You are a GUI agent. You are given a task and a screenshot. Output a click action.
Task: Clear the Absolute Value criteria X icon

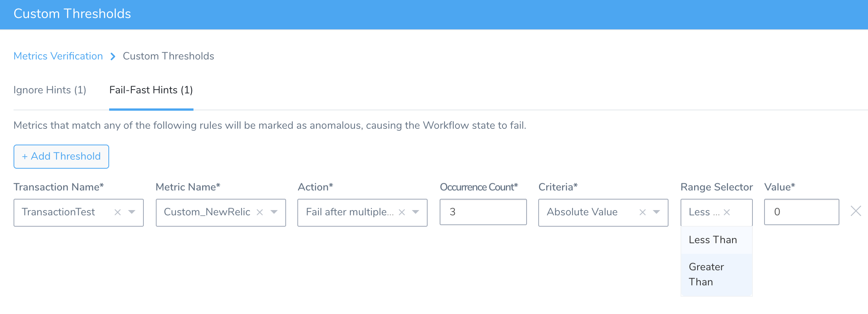pos(643,212)
